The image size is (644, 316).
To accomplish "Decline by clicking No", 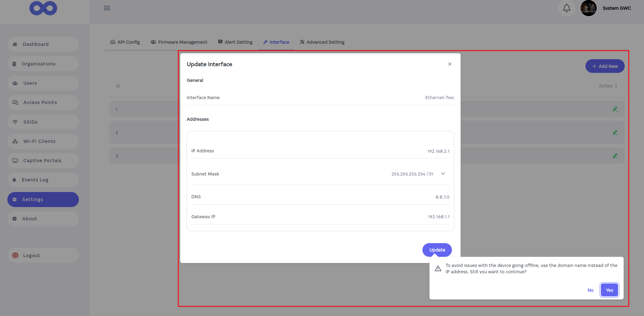I will (x=590, y=290).
